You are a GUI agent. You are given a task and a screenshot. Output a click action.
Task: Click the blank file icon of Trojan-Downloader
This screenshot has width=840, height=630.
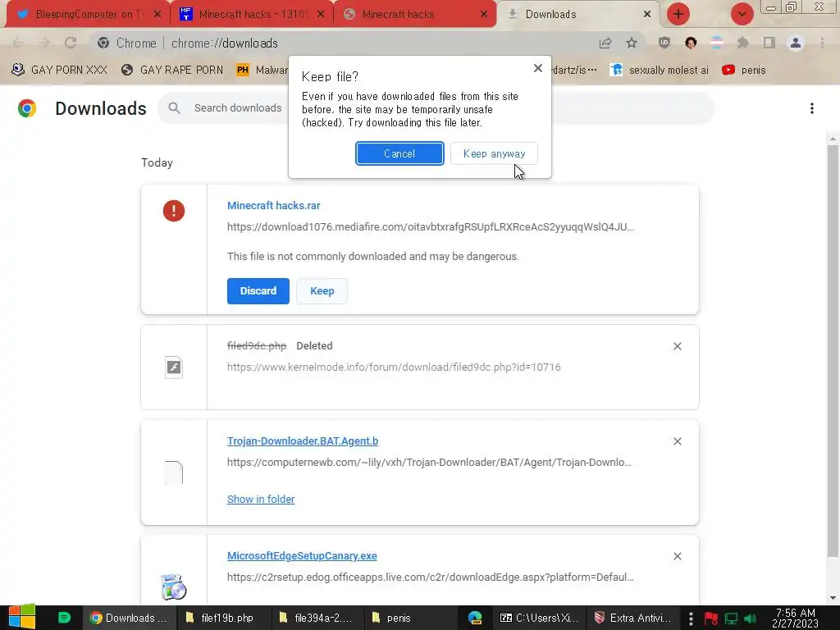pyautogui.click(x=174, y=472)
